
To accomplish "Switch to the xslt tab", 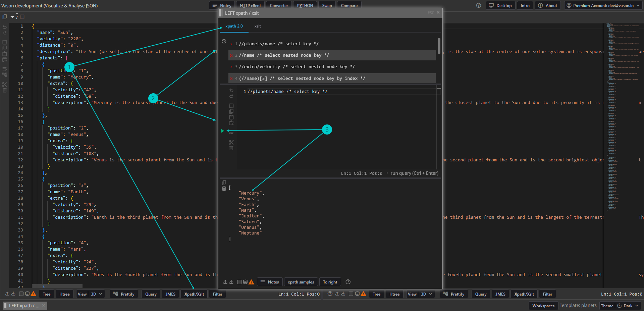I will 257,26.
